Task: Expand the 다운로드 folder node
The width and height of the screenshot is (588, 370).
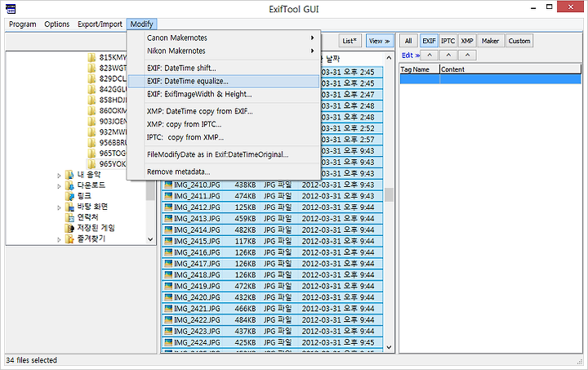Action: coord(59,186)
